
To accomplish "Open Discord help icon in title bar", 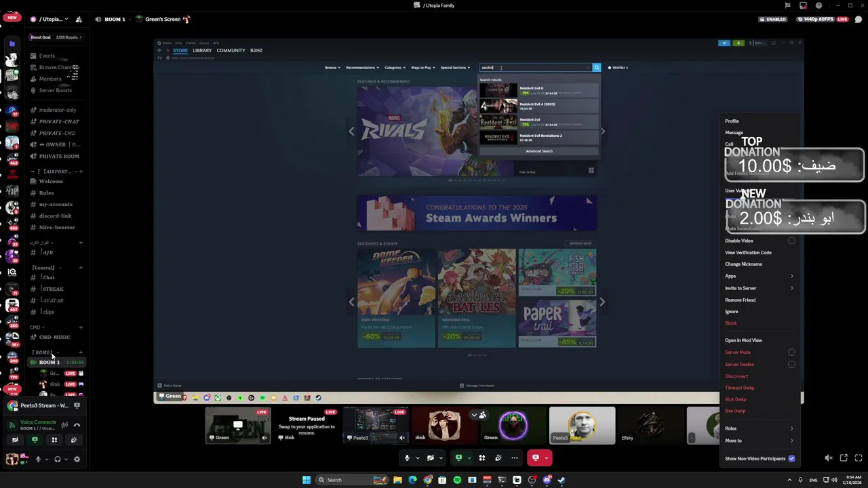I will click(818, 5).
